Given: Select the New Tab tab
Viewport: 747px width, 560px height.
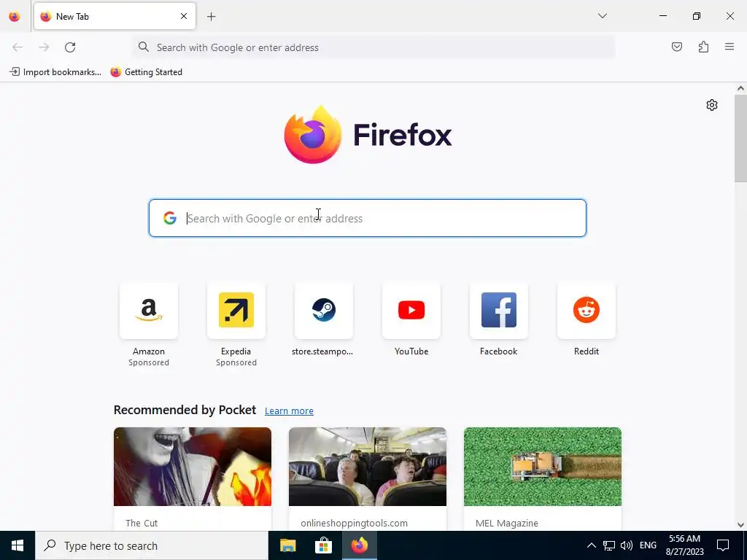Looking at the screenshot, I should pyautogui.click(x=115, y=16).
